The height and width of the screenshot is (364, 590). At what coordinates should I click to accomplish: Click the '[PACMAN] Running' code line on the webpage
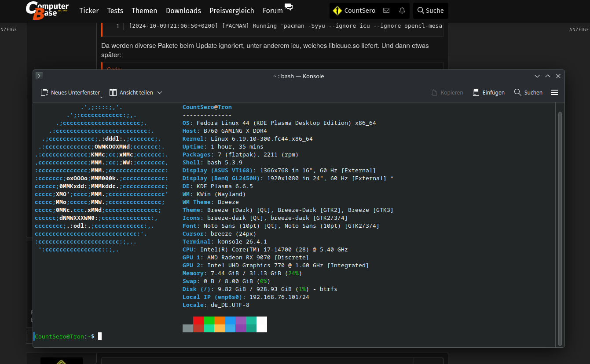point(286,26)
